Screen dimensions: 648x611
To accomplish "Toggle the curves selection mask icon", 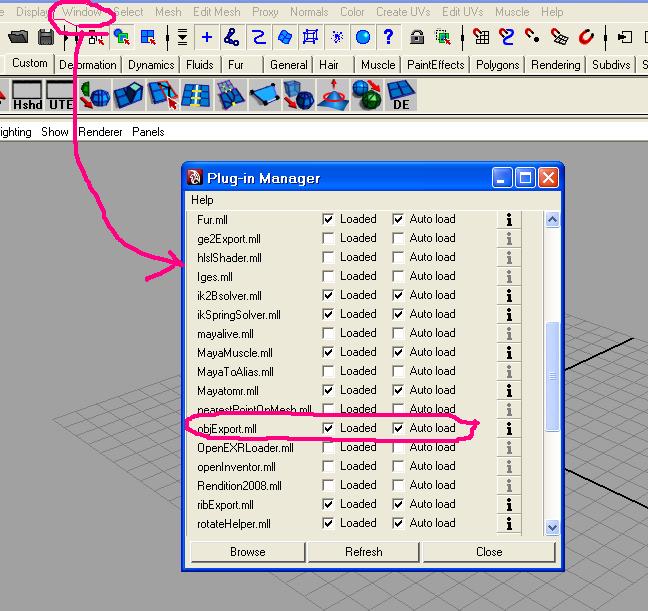I will click(x=259, y=38).
